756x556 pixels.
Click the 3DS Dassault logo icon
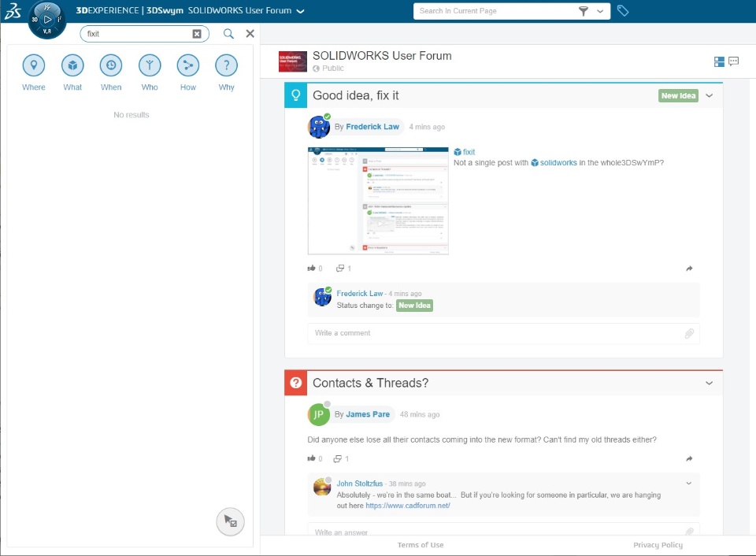13,10
